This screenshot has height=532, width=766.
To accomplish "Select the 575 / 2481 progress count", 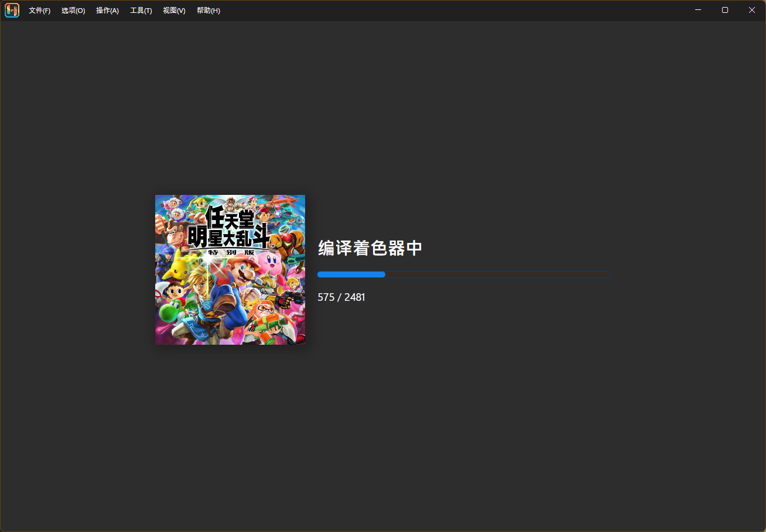I will (x=341, y=297).
